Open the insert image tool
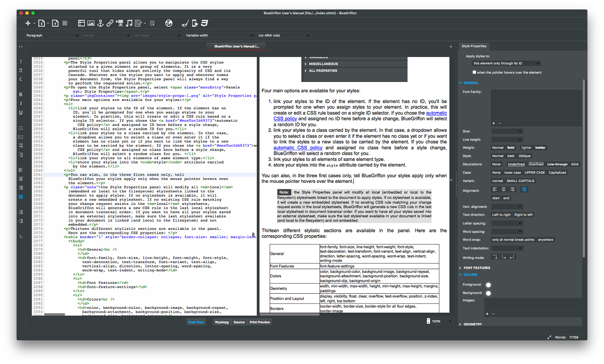This screenshot has width=604, height=364. (91, 24)
